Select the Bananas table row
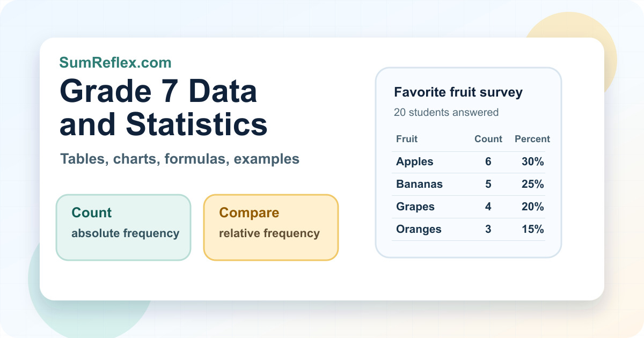644x338 pixels. 469,185
